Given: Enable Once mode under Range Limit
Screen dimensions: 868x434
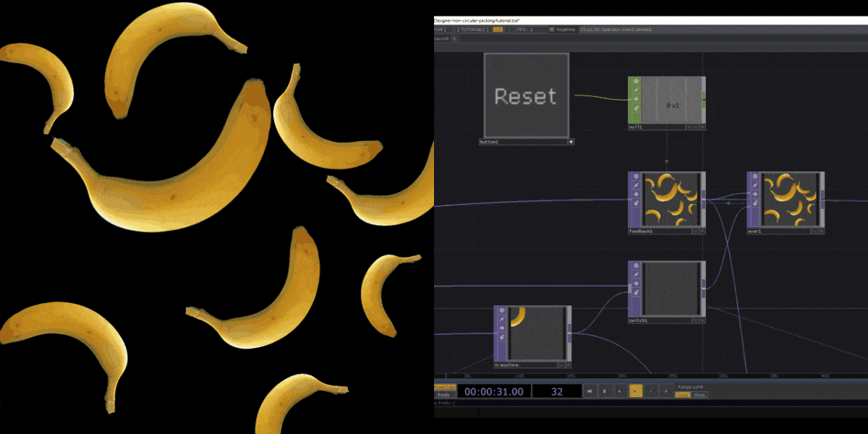Looking at the screenshot, I should (x=699, y=393).
